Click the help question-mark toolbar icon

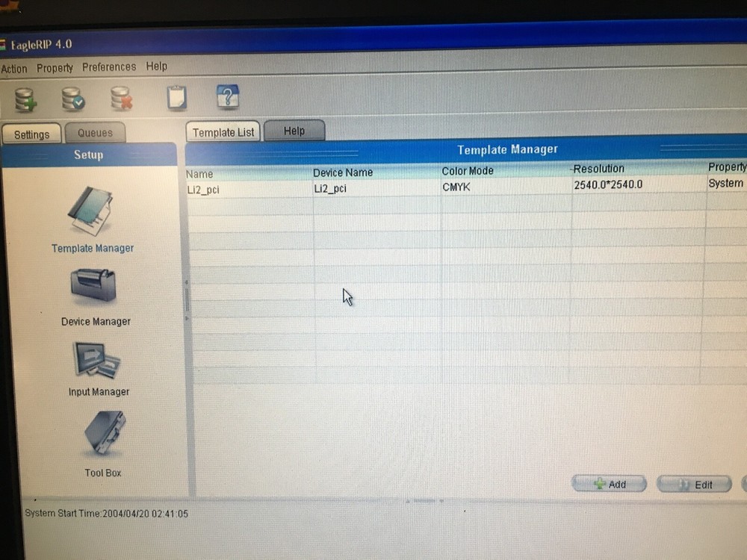tap(226, 96)
